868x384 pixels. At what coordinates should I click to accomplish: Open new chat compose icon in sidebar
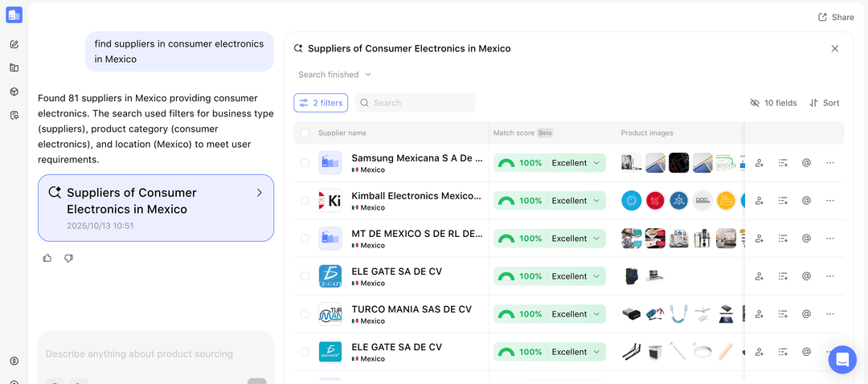pos(14,44)
